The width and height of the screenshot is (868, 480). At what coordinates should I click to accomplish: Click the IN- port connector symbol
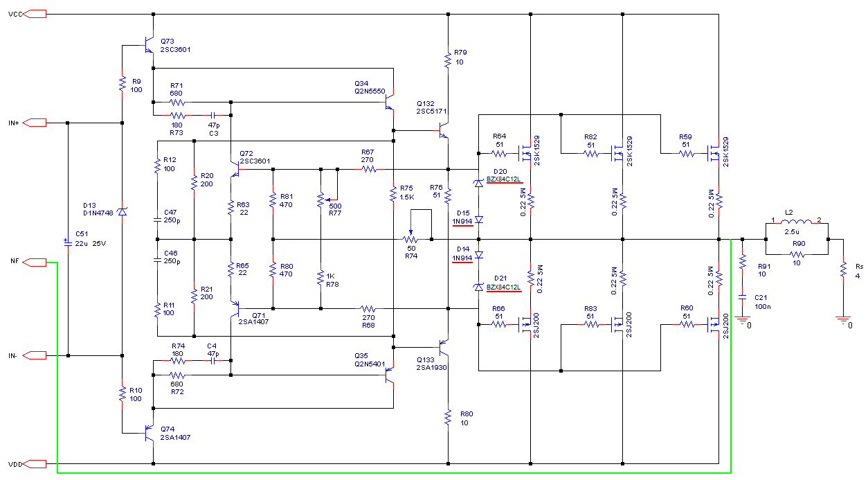click(x=35, y=355)
